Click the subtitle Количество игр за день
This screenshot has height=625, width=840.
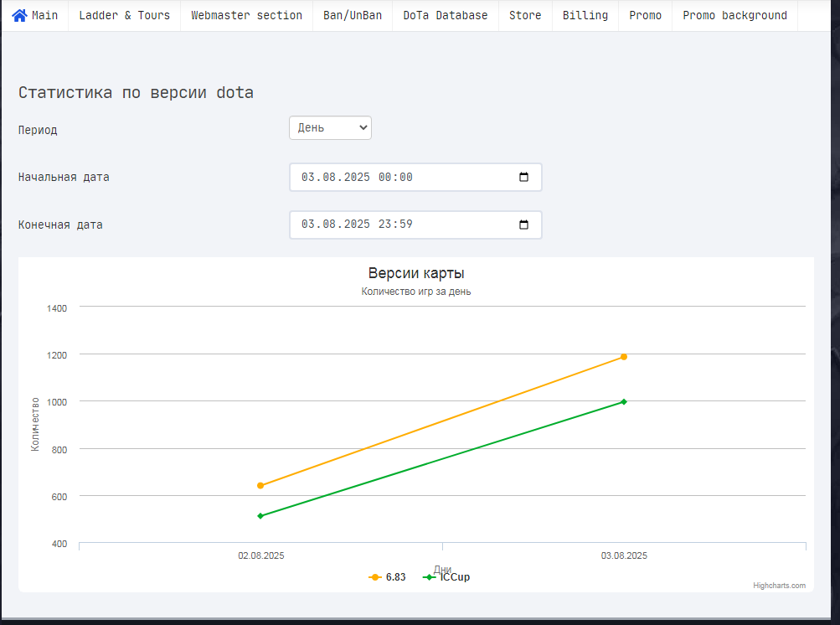coord(416,292)
